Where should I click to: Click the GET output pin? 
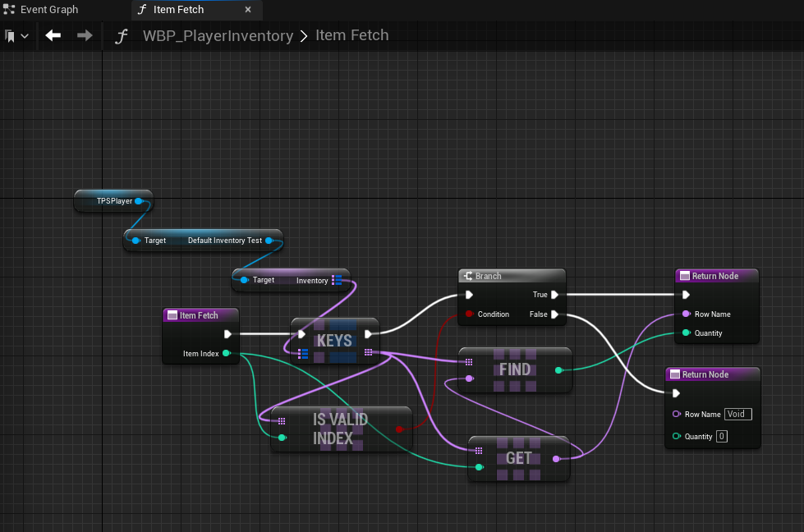[x=556, y=459]
